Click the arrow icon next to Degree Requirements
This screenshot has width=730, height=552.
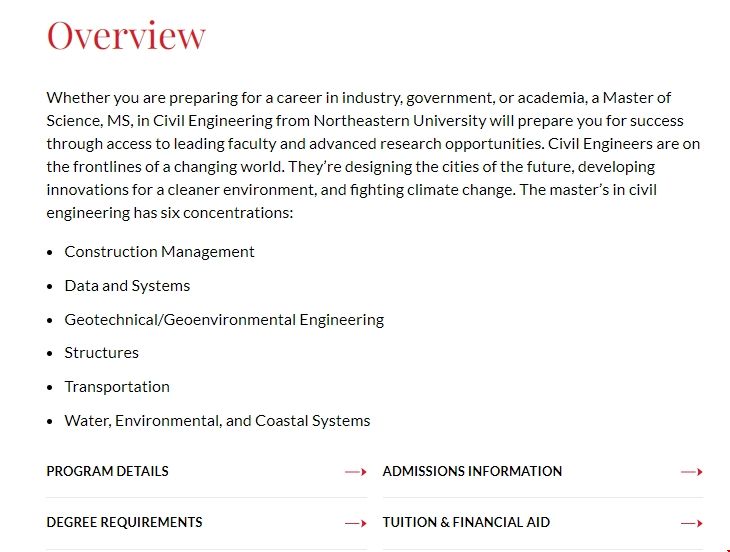[x=356, y=523]
